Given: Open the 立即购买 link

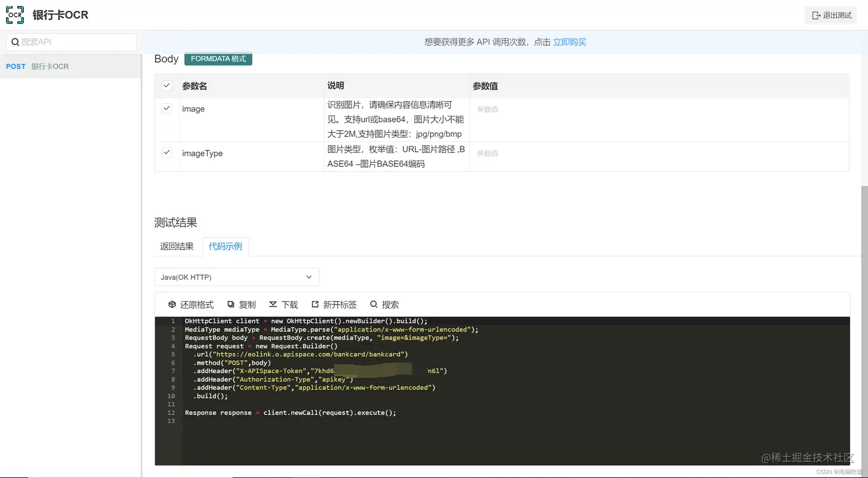Looking at the screenshot, I should click(x=569, y=42).
